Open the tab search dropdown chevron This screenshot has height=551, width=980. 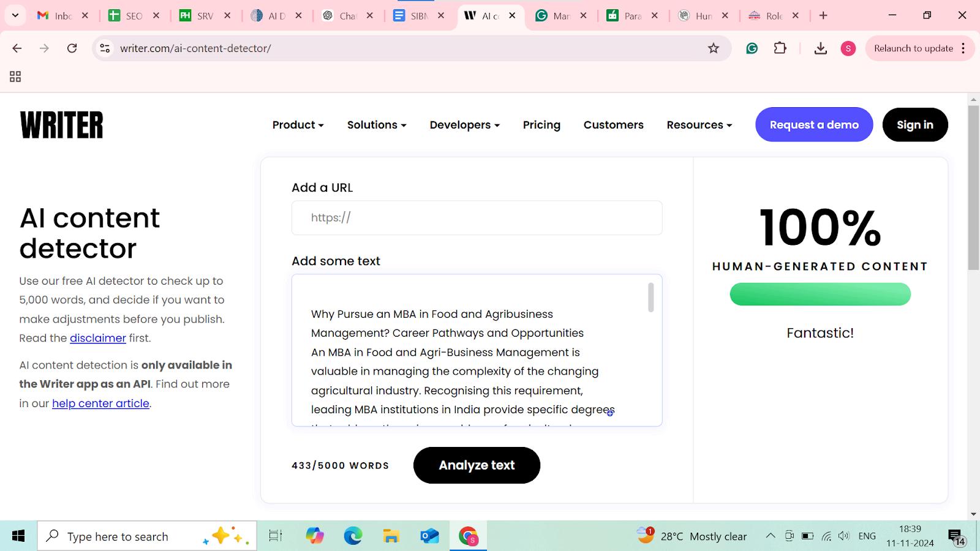click(15, 15)
